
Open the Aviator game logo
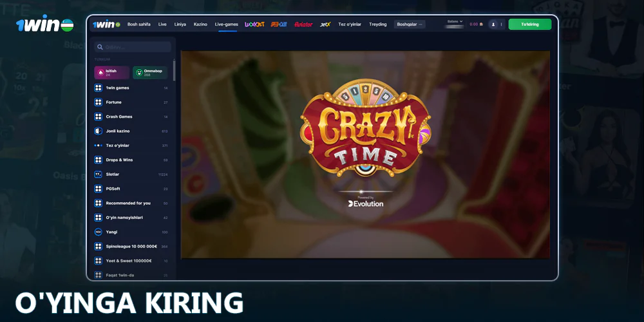coord(303,24)
